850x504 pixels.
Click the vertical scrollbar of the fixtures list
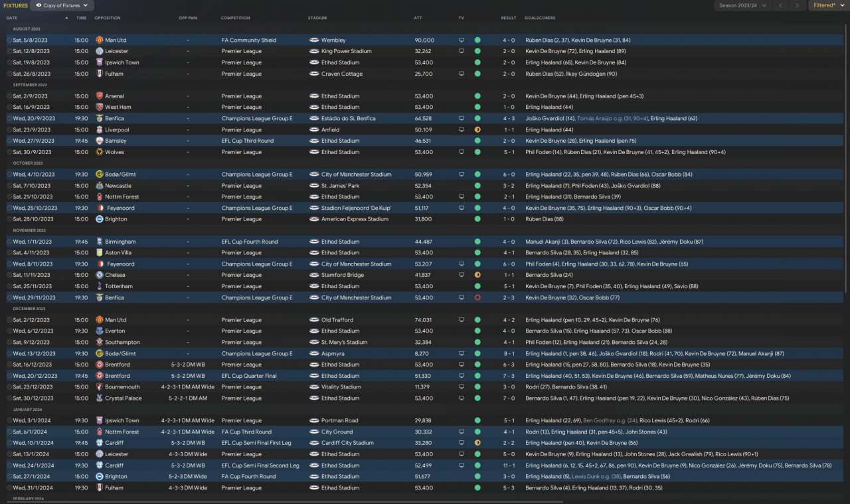point(846,159)
